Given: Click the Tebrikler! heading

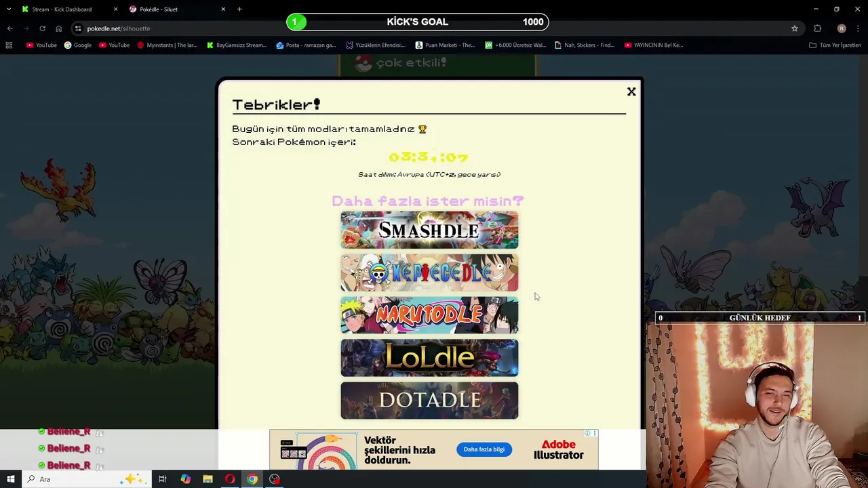Looking at the screenshot, I should [276, 104].
